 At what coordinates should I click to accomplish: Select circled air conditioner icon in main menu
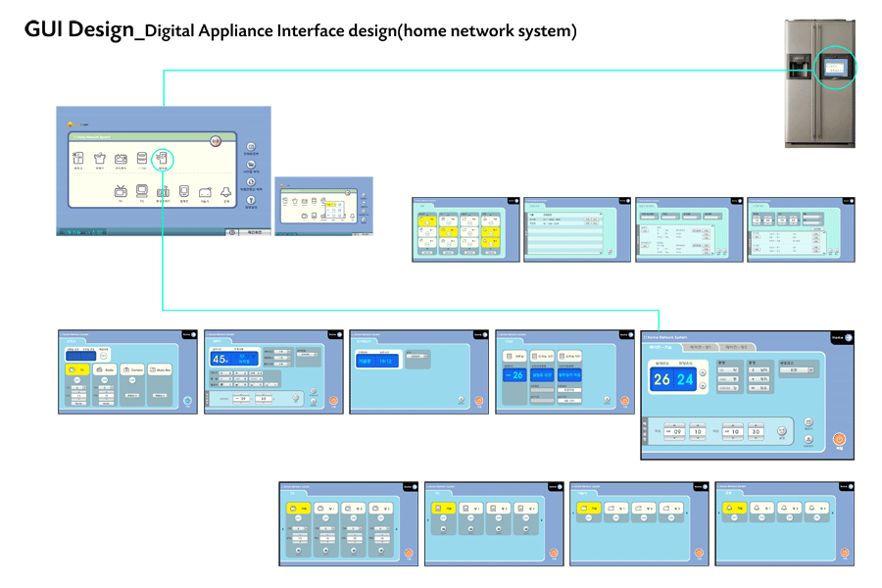(x=163, y=160)
